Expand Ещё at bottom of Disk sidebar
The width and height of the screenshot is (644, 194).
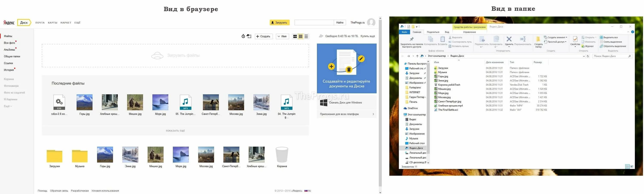[8, 106]
